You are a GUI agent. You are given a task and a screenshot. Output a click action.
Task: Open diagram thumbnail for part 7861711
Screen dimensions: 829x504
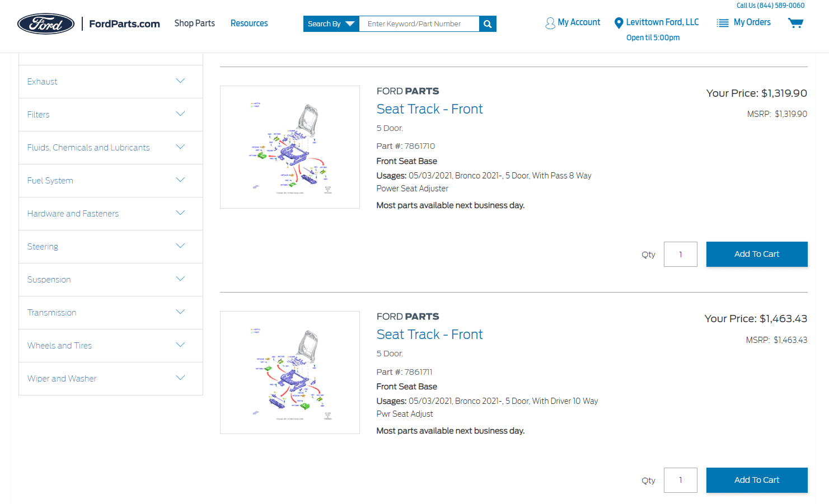(x=290, y=373)
